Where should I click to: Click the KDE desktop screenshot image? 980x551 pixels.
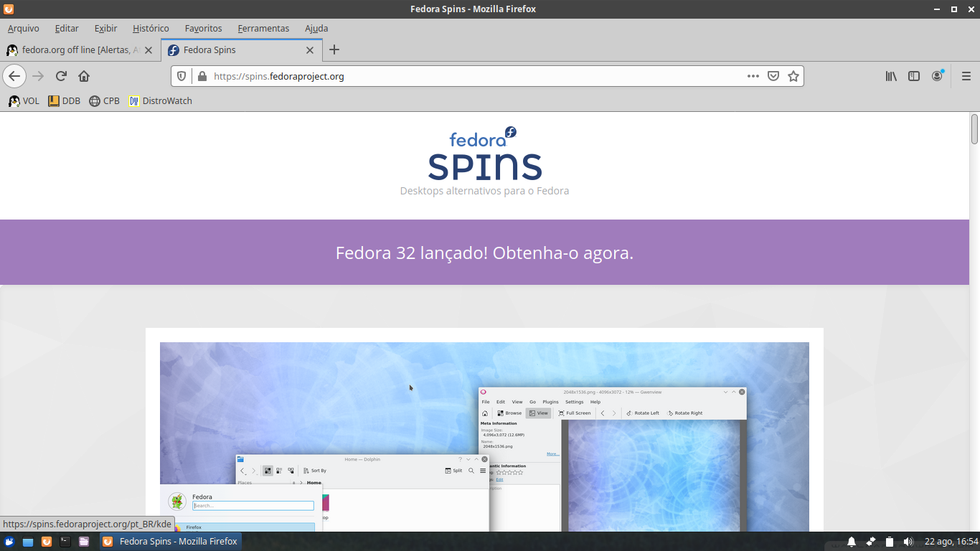point(484,437)
